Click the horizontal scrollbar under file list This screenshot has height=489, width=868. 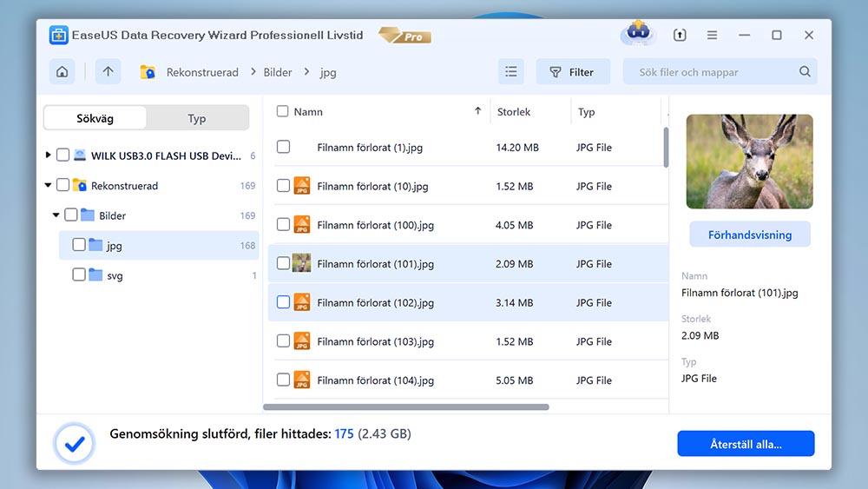[405, 407]
